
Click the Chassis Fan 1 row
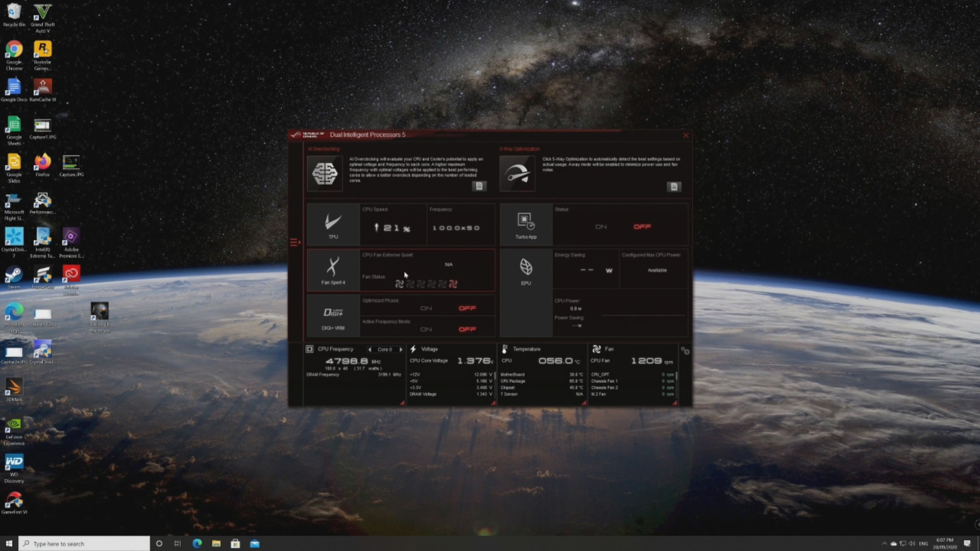(x=632, y=381)
